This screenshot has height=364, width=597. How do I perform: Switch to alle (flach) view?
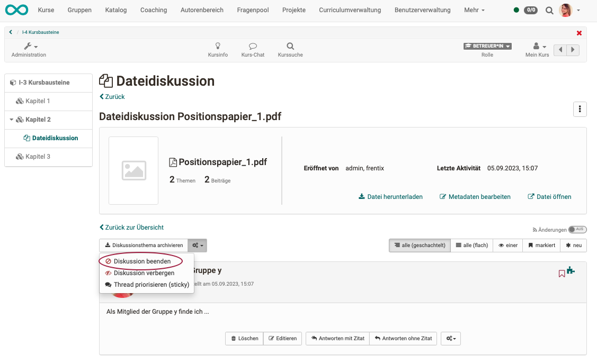471,245
